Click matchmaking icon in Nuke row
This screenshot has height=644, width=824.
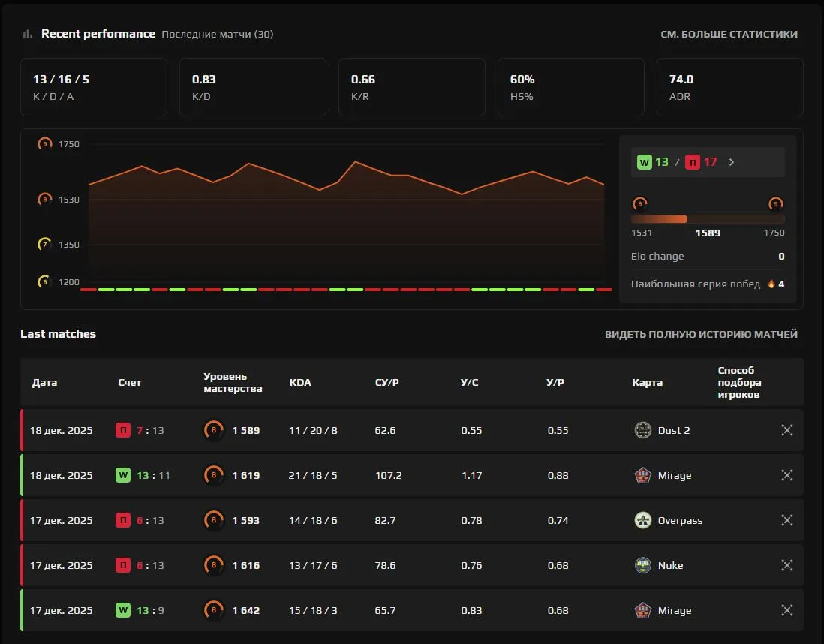786,565
